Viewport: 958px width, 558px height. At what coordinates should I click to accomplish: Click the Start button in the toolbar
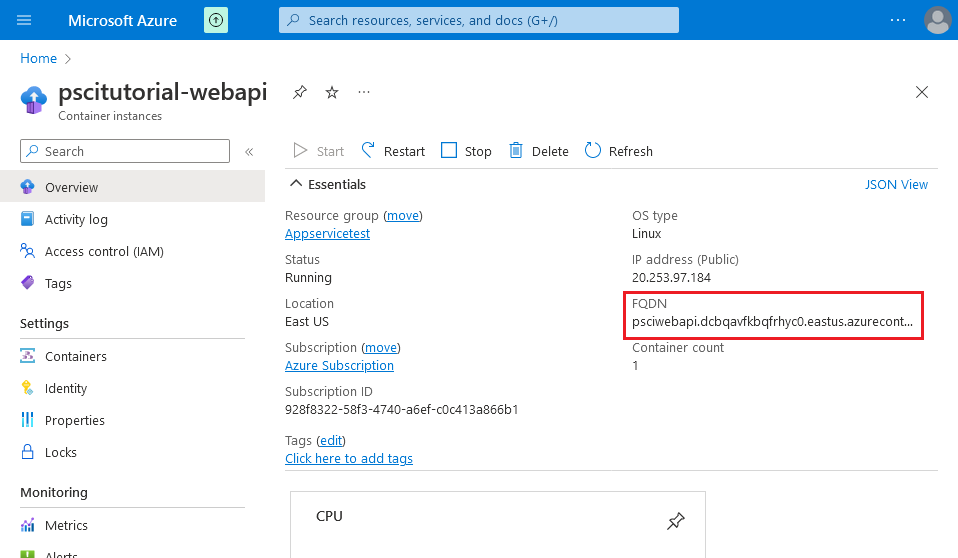(x=318, y=151)
